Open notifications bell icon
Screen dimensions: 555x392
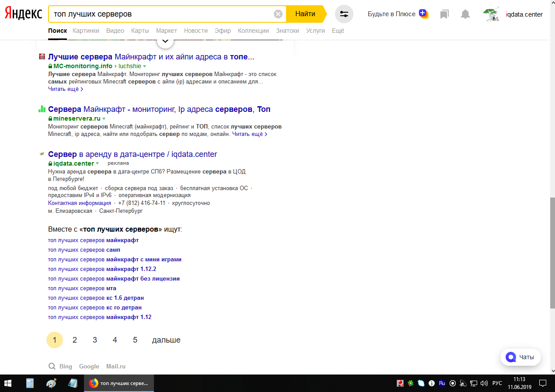click(465, 14)
